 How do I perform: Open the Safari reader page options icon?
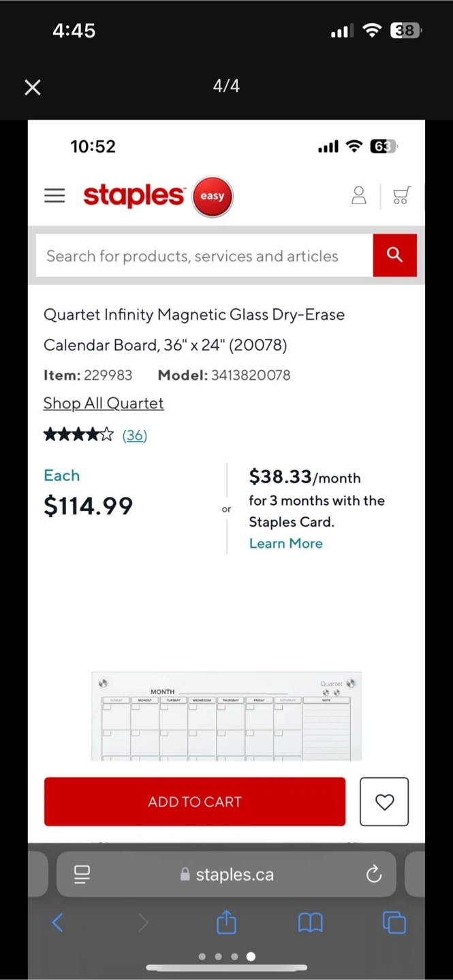pos(82,875)
